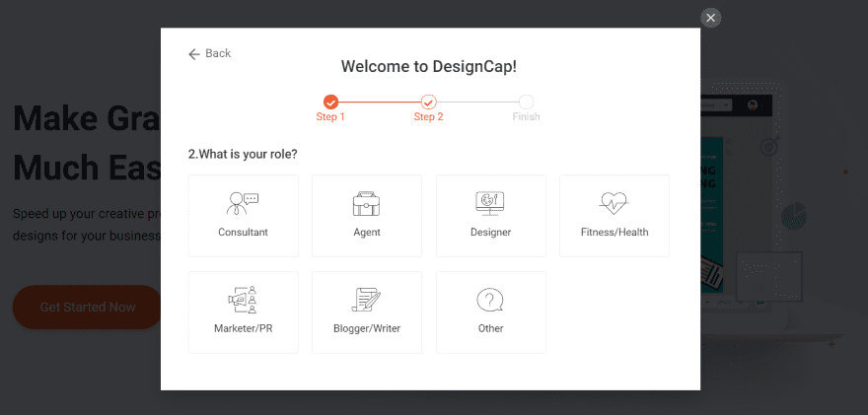Click the Finish step circle

(526, 102)
